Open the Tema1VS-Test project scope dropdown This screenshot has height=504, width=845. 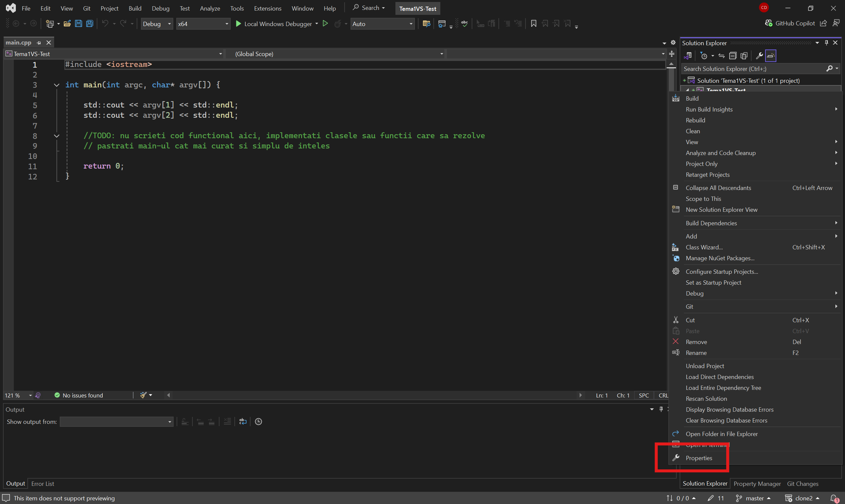(x=114, y=54)
